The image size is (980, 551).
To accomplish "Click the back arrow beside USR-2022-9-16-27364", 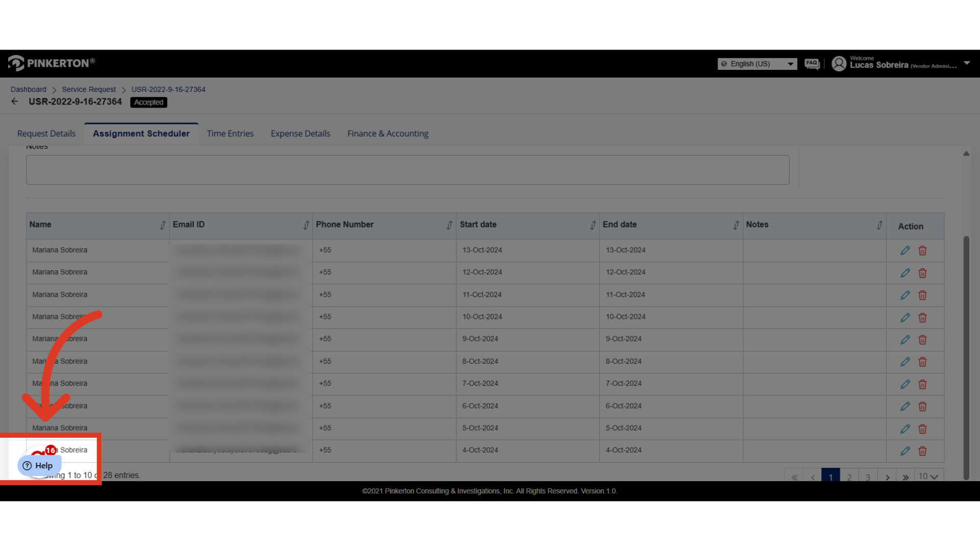I will (15, 102).
